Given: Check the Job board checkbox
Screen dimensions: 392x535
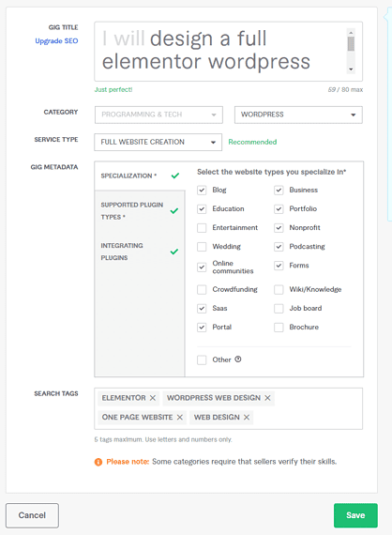Looking at the screenshot, I should pyautogui.click(x=279, y=309).
